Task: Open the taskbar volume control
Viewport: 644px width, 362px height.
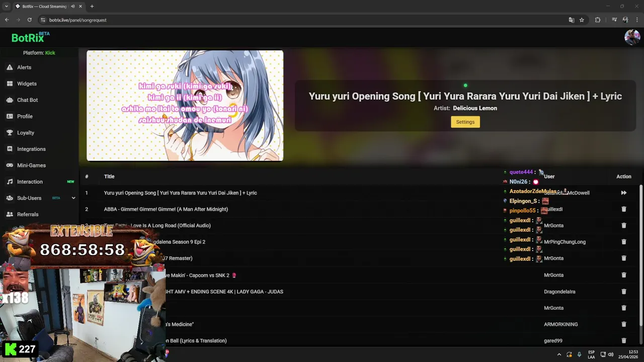Action: [611, 354]
